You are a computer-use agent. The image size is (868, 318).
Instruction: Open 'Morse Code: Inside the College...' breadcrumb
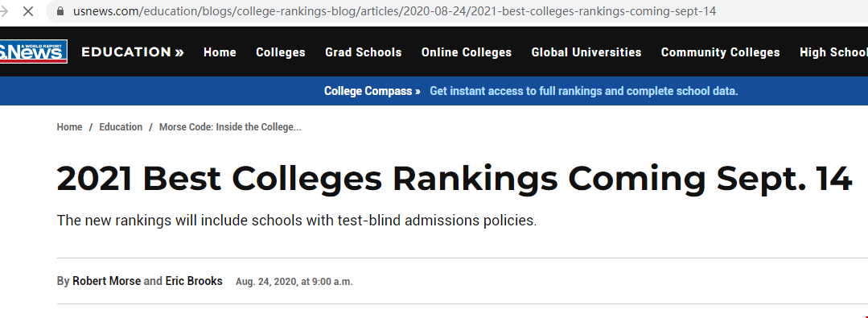tap(230, 127)
